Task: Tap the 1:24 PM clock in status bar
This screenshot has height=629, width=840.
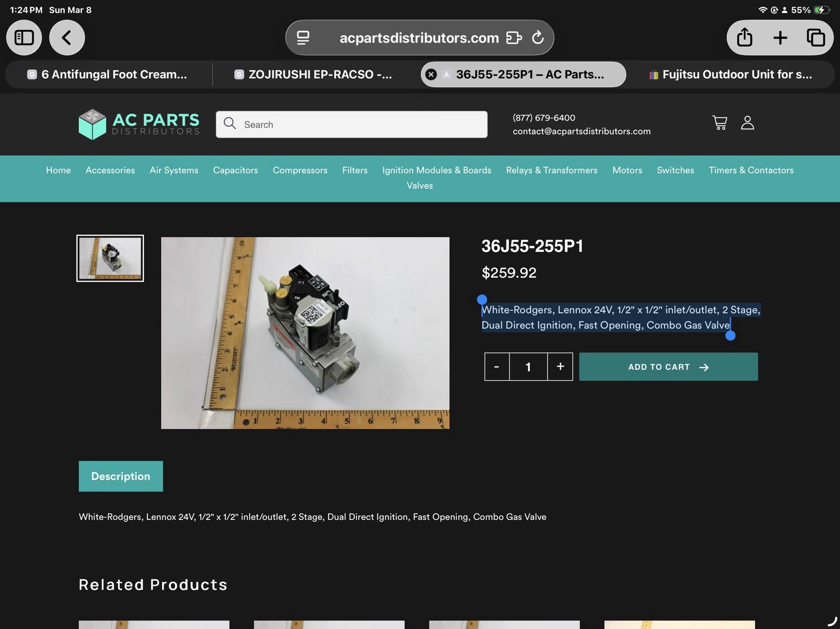Action: tap(26, 10)
